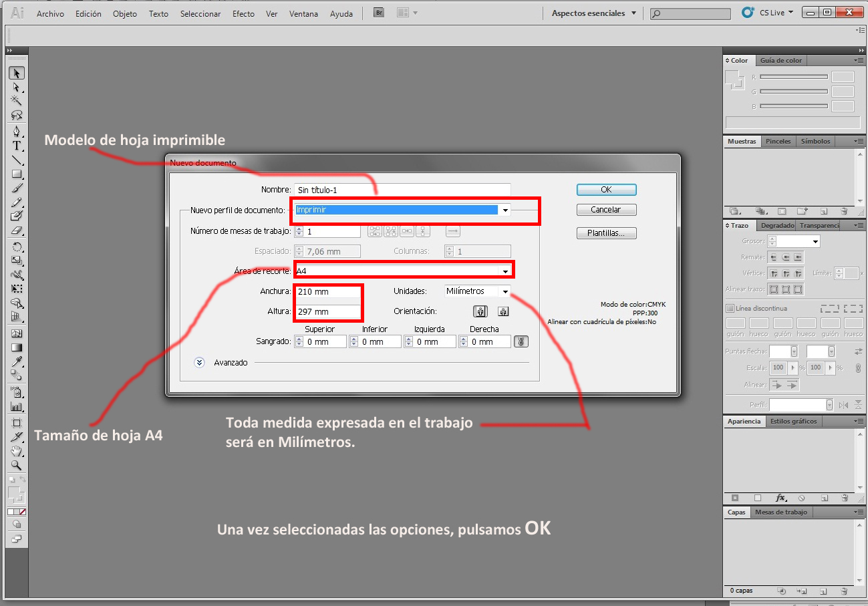868x606 pixels.
Task: Switch to the Pinceles tab
Action: tap(778, 141)
